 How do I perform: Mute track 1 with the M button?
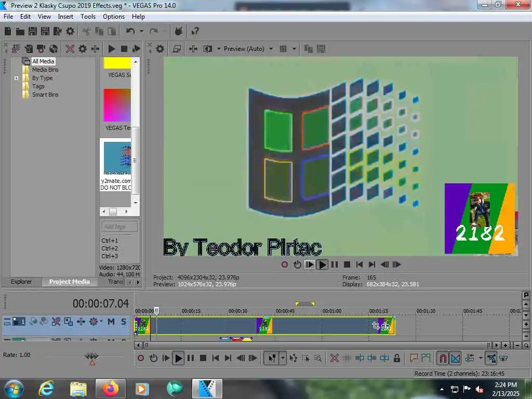click(x=111, y=322)
